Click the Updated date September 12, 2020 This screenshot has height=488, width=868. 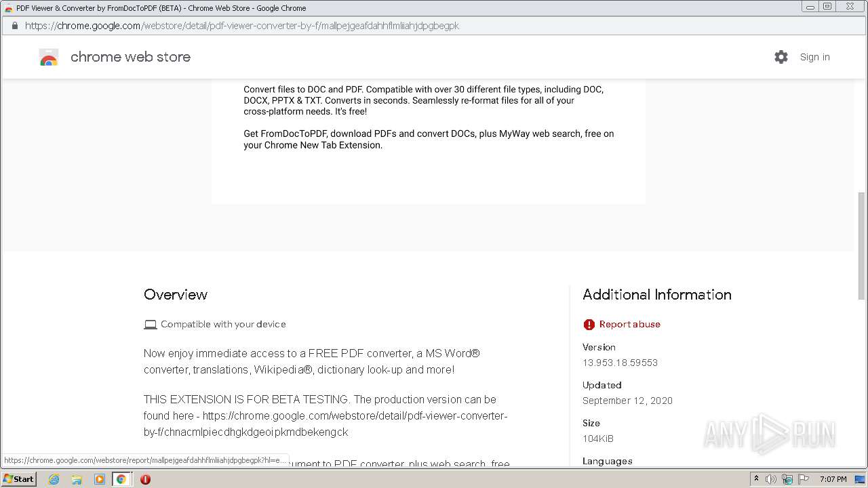tap(627, 401)
